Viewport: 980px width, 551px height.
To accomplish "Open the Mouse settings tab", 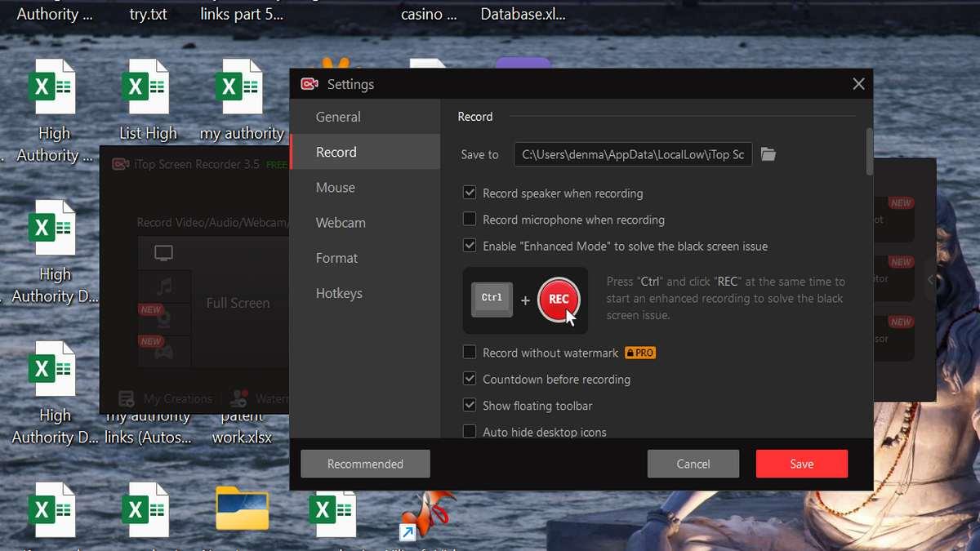I will click(x=365, y=187).
